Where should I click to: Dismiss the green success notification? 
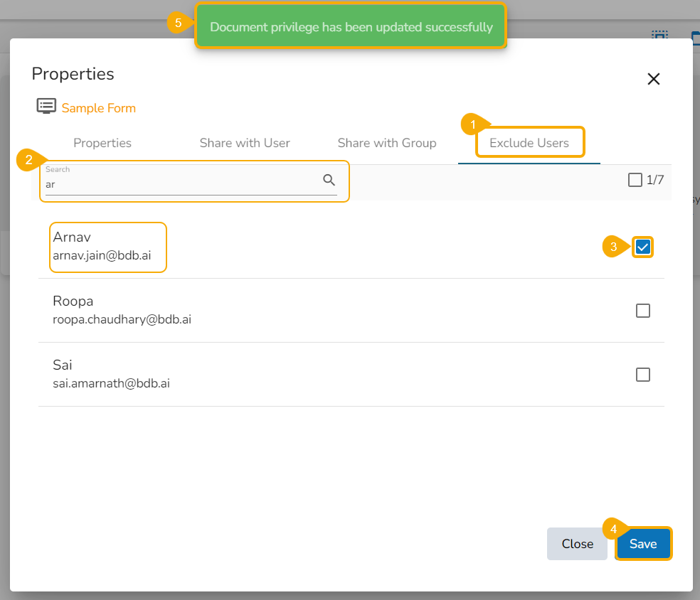pos(351,27)
